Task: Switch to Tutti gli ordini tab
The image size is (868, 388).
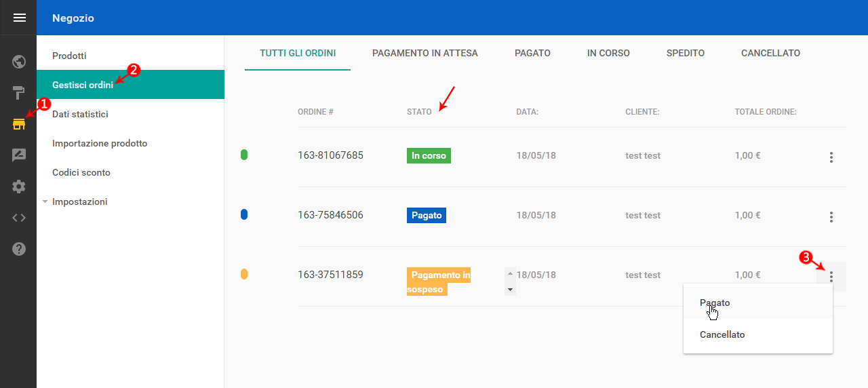Action: (298, 53)
